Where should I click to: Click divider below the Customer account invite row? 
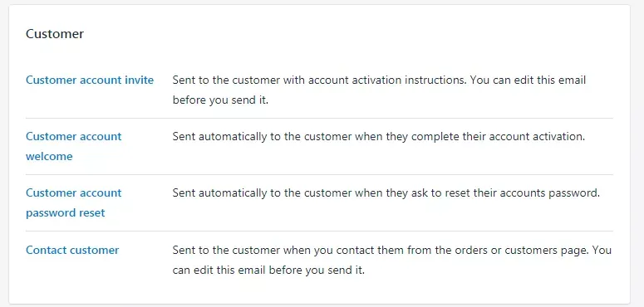coord(320,118)
